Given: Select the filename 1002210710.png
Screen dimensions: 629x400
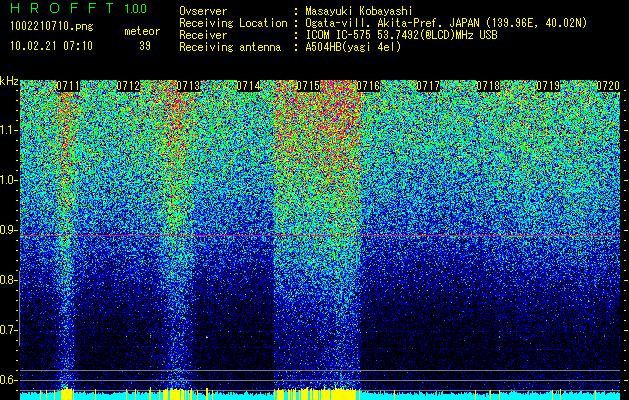Looking at the screenshot, I should [x=52, y=27].
